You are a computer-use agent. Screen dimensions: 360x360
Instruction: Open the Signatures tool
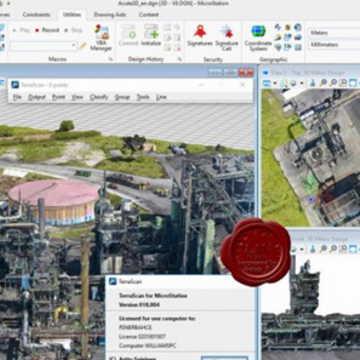click(x=200, y=35)
